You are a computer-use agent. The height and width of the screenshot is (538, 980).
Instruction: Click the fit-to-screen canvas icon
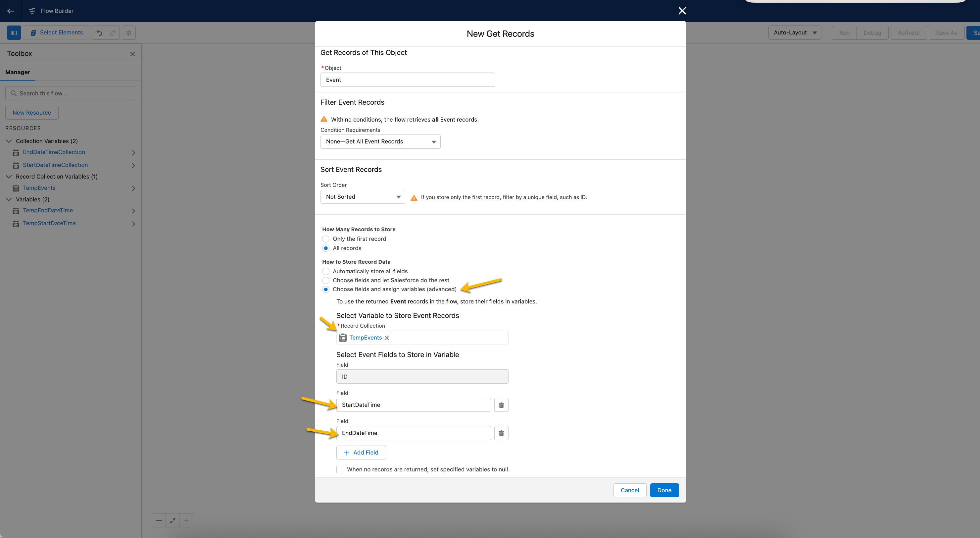tap(173, 520)
